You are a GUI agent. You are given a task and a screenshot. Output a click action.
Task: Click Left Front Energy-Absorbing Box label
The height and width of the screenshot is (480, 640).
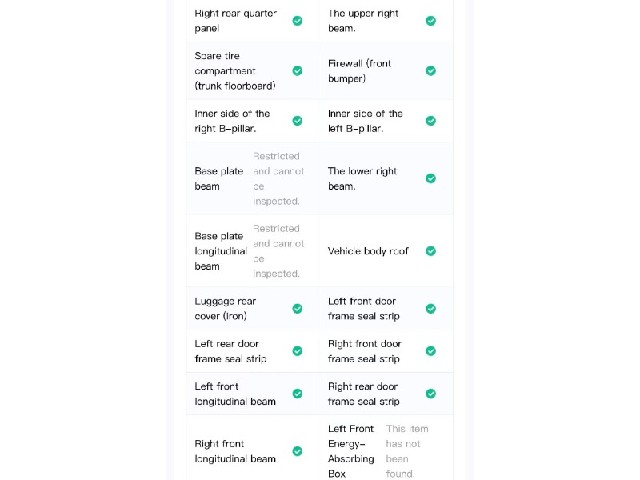pos(351,451)
